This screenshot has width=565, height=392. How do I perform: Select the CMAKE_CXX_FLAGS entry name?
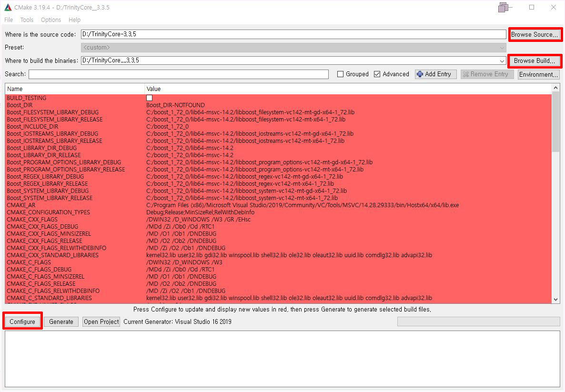point(32,220)
